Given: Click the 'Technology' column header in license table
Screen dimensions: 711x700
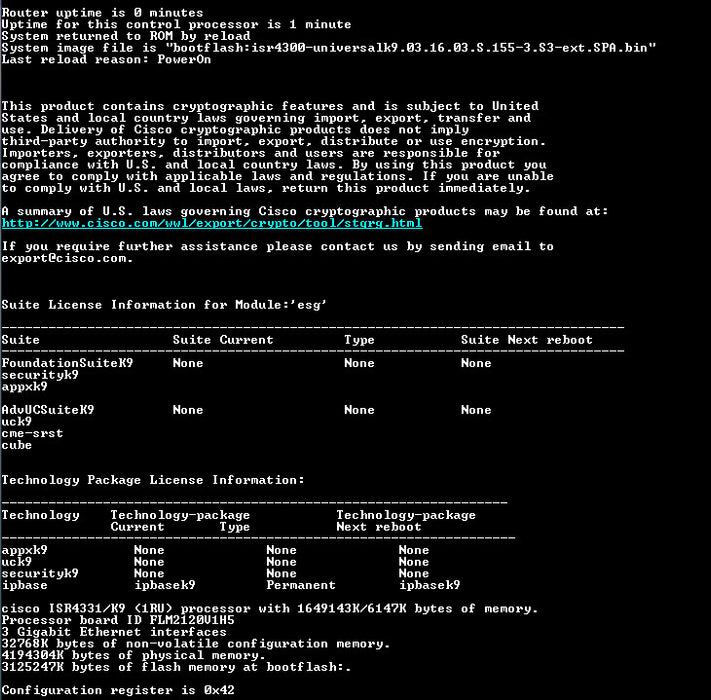Looking at the screenshot, I should [x=40, y=515].
